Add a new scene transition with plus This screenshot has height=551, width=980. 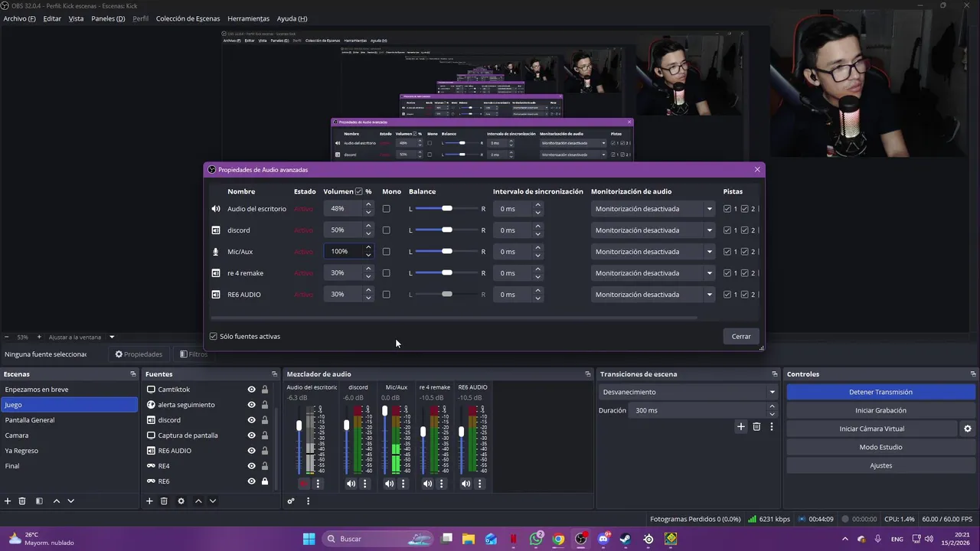pos(740,427)
